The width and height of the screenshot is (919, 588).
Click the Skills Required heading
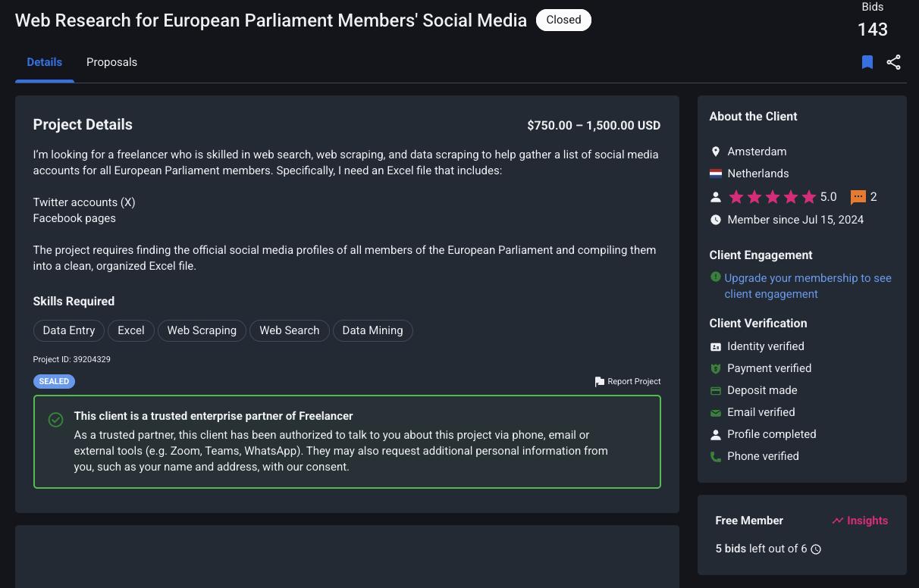(x=74, y=302)
